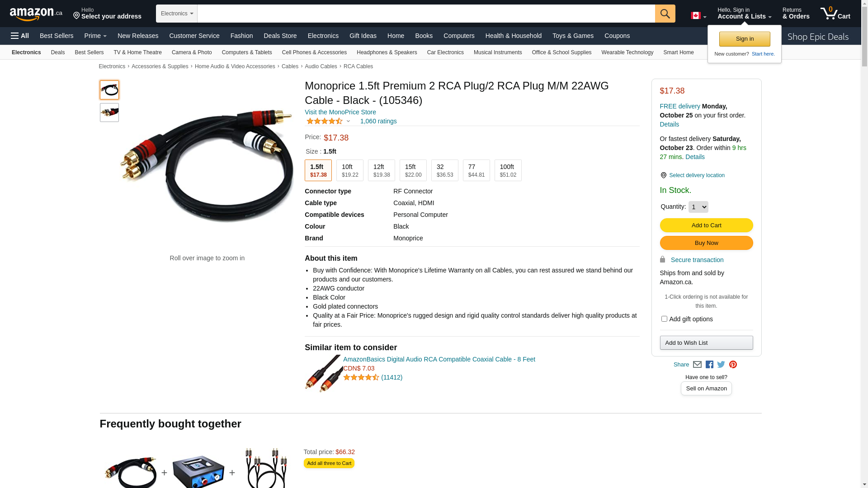Open the Quantity dropdown
The width and height of the screenshot is (868, 488).
(x=698, y=207)
